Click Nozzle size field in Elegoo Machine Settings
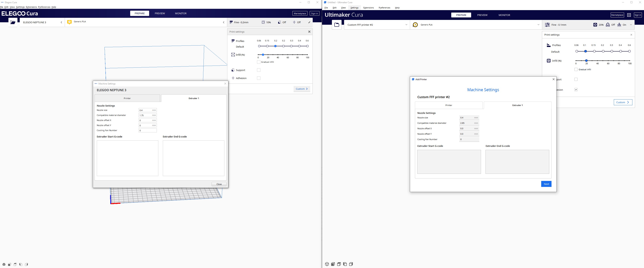Viewport: 644px width, 268px height. coord(148,110)
